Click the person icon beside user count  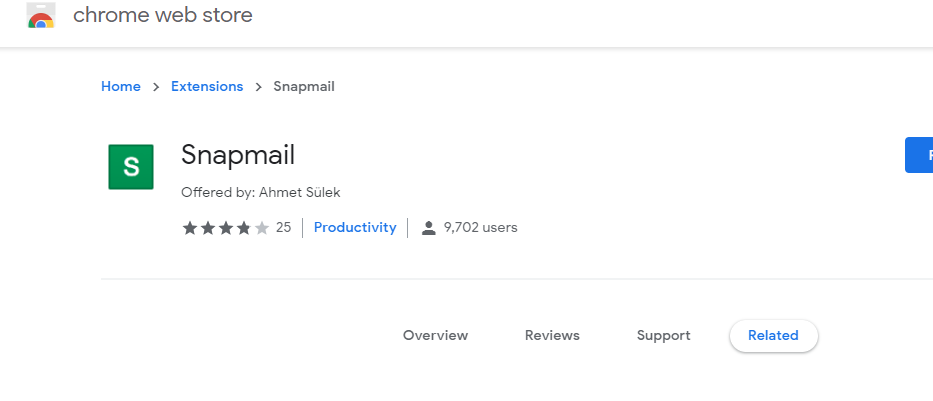click(429, 228)
